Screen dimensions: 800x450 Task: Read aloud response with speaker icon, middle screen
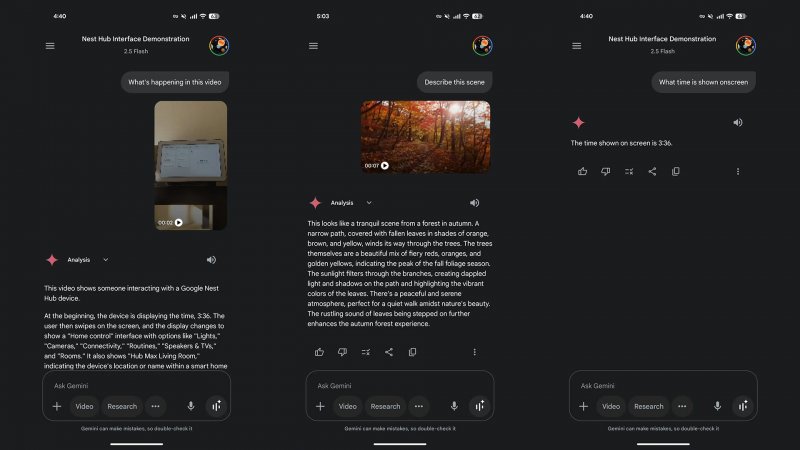[474, 203]
